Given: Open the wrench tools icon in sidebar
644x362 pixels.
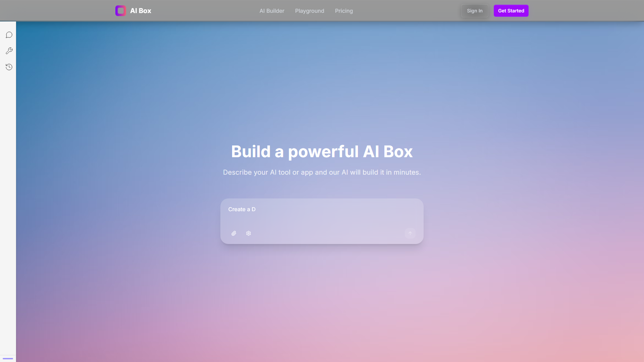Looking at the screenshot, I should coord(9,51).
